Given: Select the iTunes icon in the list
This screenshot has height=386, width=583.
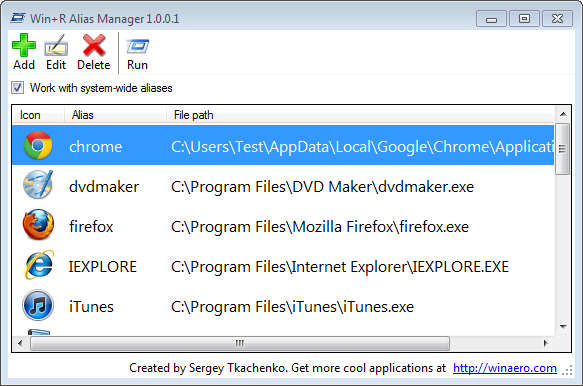Looking at the screenshot, I should 38,305.
